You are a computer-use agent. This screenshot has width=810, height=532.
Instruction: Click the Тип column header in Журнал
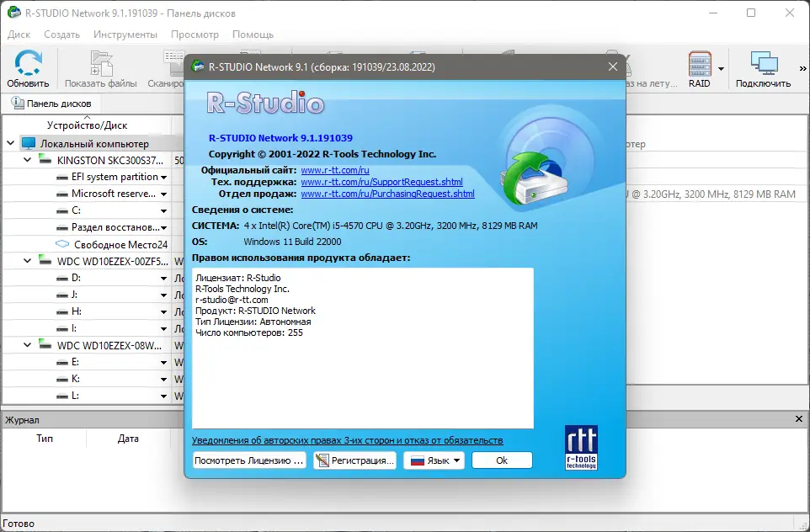(45, 439)
